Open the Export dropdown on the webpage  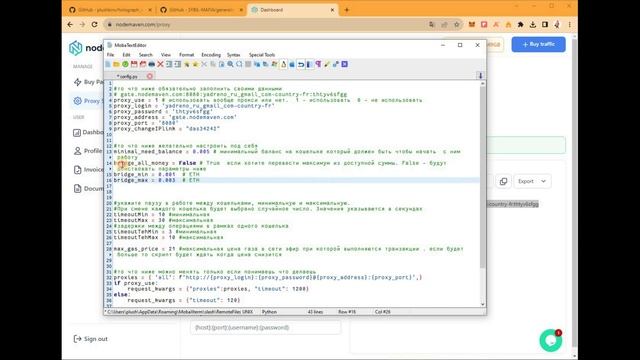click(531, 181)
